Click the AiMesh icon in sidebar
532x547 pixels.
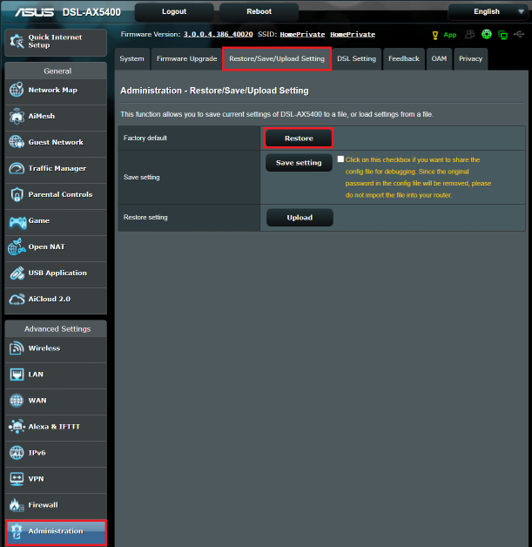(x=16, y=116)
